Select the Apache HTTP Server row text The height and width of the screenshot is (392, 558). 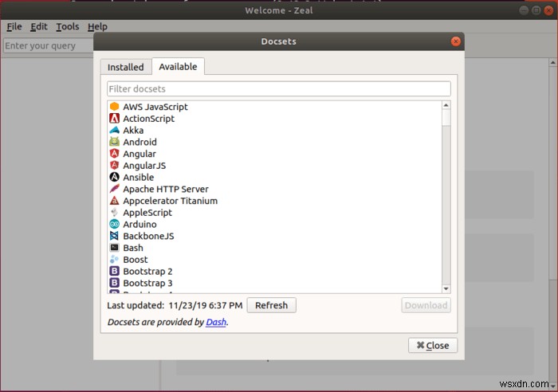pyautogui.click(x=166, y=189)
